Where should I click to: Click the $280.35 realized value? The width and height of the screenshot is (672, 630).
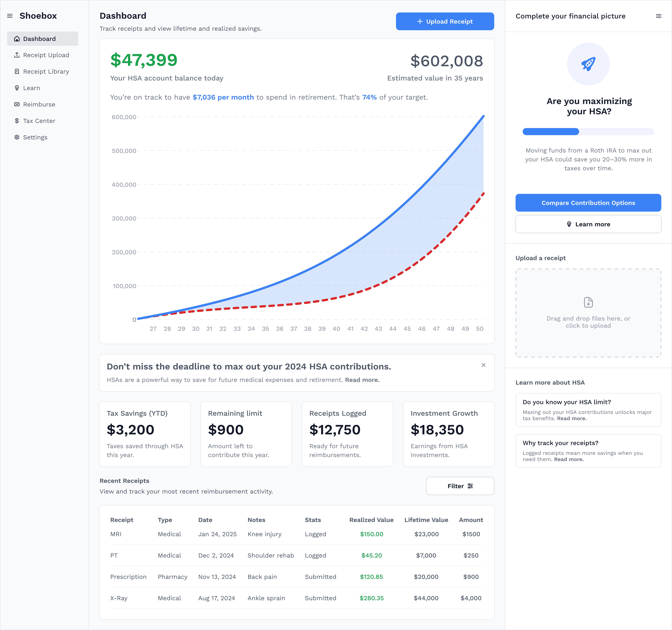(x=371, y=598)
